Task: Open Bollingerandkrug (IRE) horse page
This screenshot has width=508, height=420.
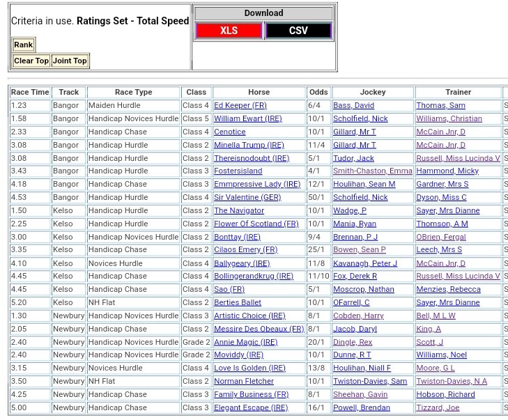Action: pos(254,276)
